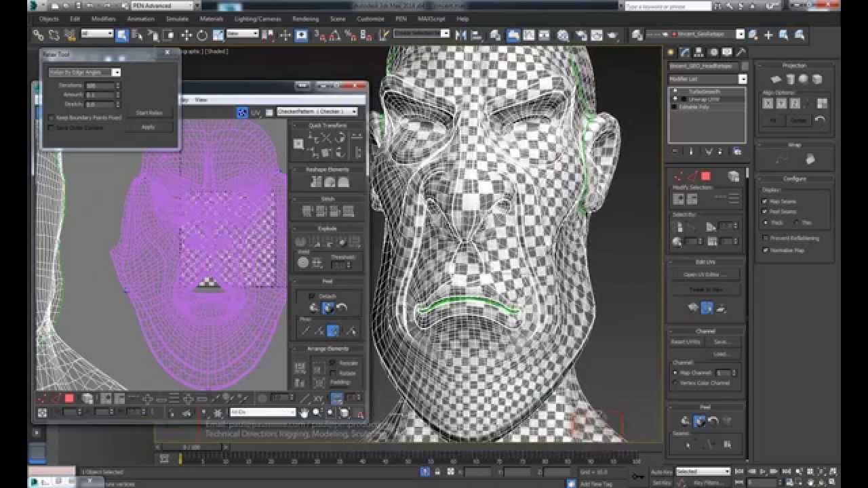The width and height of the screenshot is (868, 488).
Task: Click the Unlink Selection icon
Action: pos(54,35)
